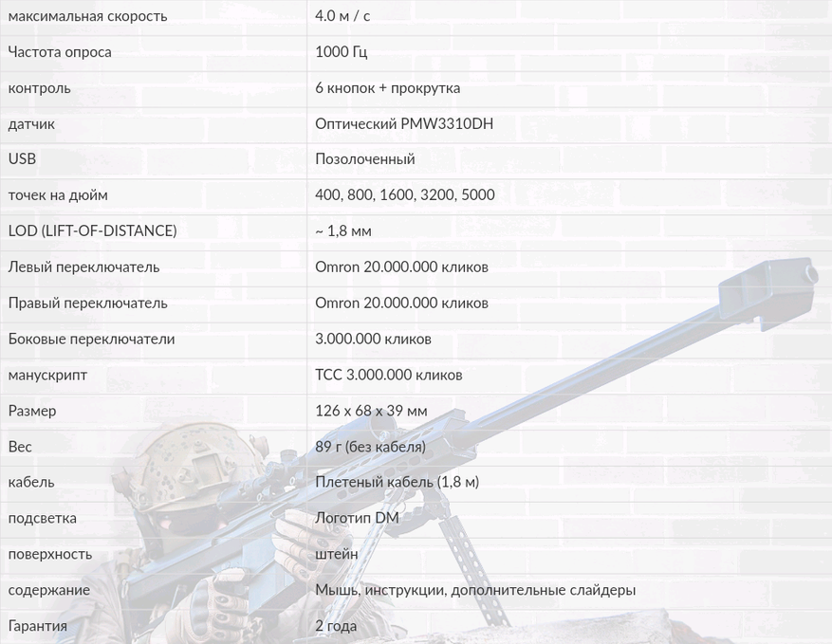Click the size value '126 x 68 x 39 мм'
Image resolution: width=832 pixels, height=644 pixels.
[371, 412]
